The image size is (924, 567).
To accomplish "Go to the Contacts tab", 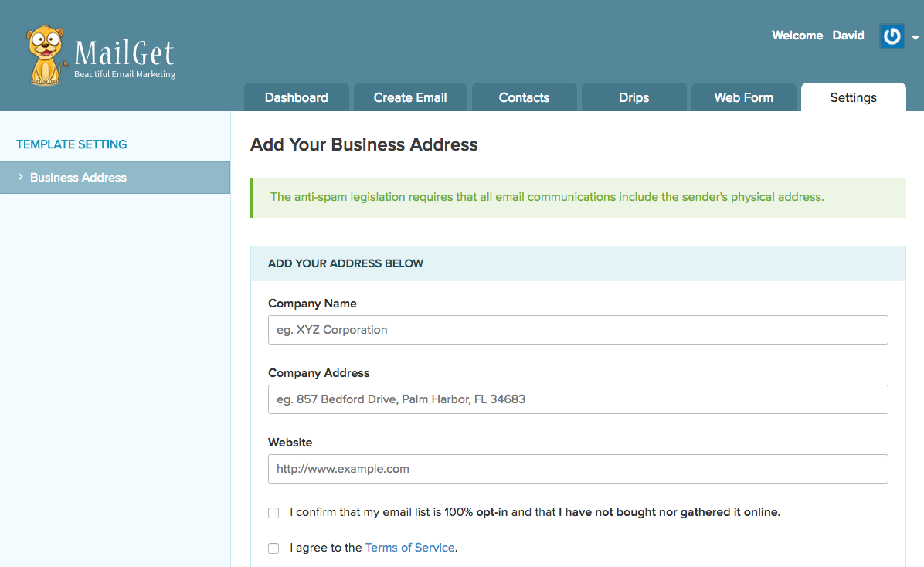I will (x=524, y=98).
